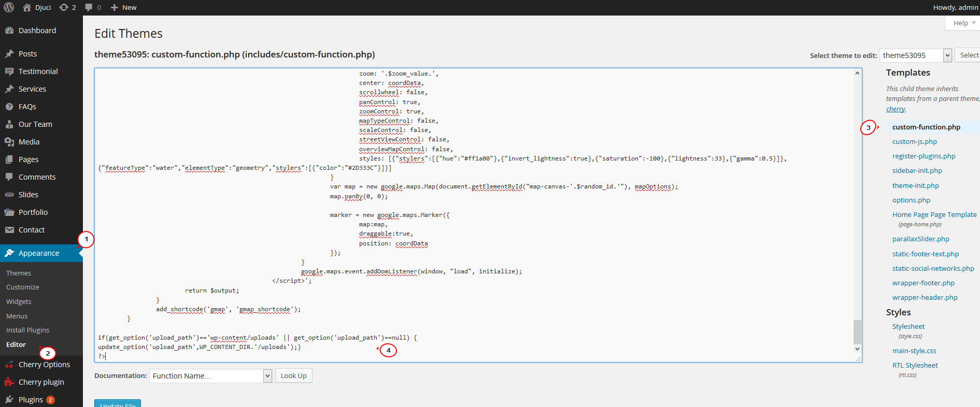Click the Cherry Options cherry icon

(9, 365)
